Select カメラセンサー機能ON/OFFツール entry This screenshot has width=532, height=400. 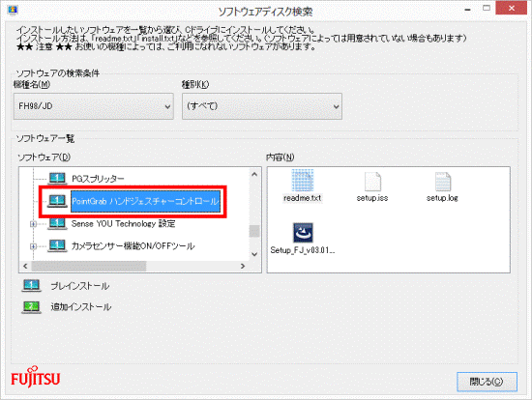pyautogui.click(x=133, y=246)
